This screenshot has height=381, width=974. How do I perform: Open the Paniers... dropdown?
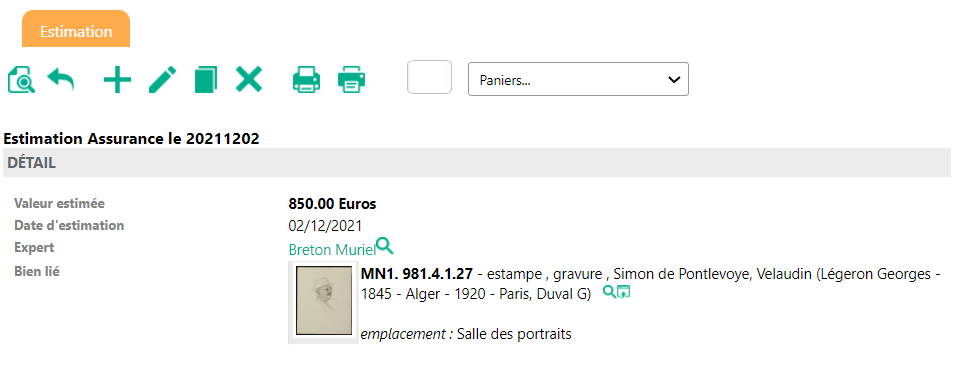click(x=578, y=79)
